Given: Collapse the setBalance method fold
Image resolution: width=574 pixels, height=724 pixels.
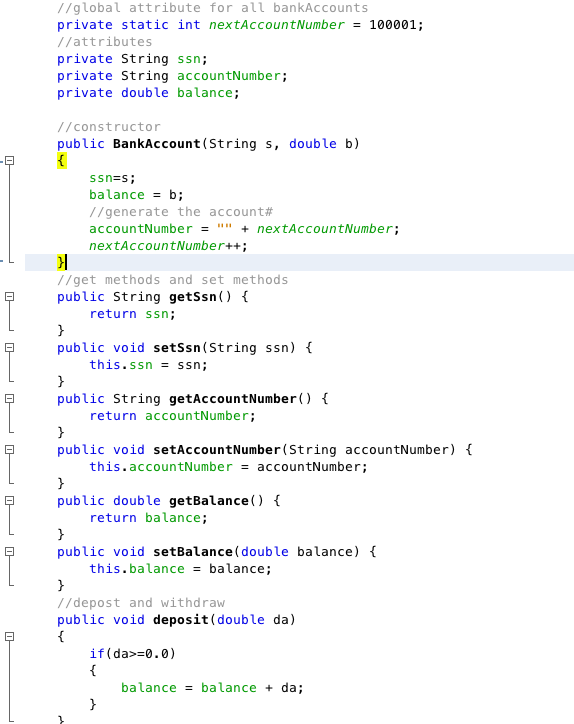Looking at the screenshot, I should 9,552.
